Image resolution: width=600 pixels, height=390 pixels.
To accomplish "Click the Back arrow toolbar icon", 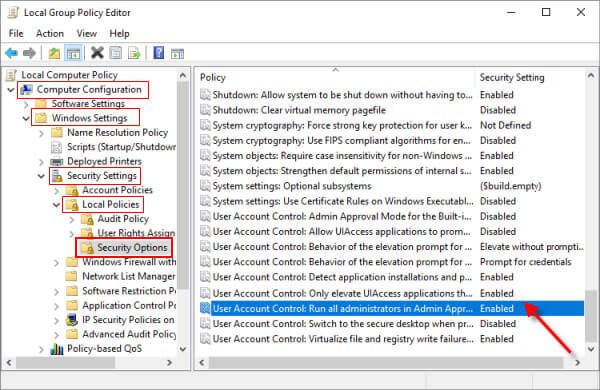I will 11,53.
